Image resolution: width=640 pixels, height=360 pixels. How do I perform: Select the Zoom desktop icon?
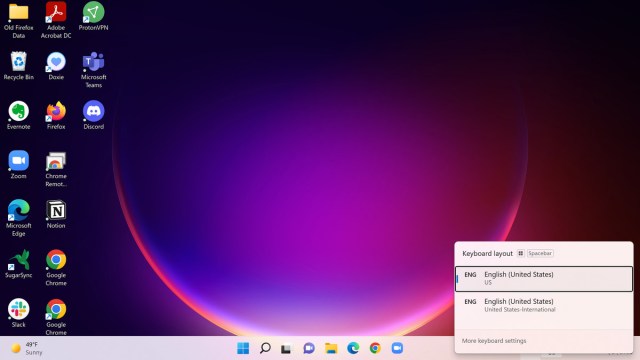pyautogui.click(x=18, y=165)
